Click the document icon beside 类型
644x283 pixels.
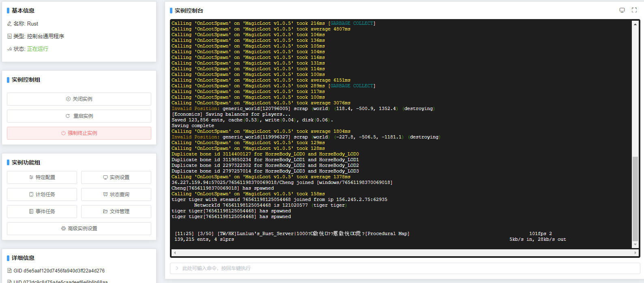pyautogui.click(x=9, y=37)
